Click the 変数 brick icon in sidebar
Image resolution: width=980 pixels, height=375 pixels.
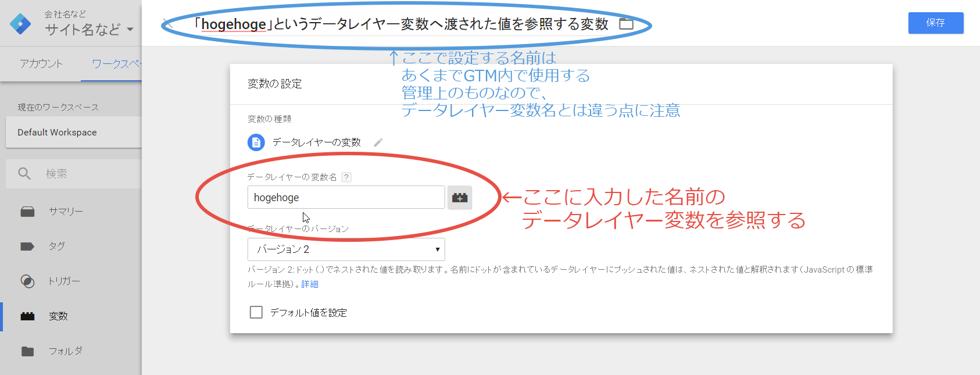tap(27, 316)
